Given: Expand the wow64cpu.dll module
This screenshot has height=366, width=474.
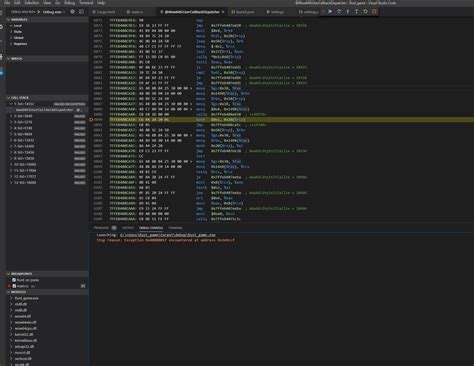Looking at the screenshot, I should (47, 328).
